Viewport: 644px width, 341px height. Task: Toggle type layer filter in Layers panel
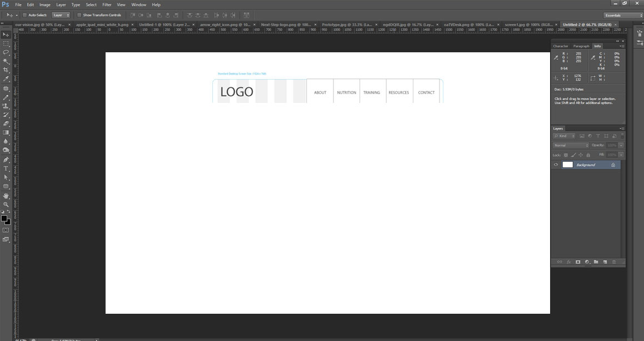tap(598, 136)
